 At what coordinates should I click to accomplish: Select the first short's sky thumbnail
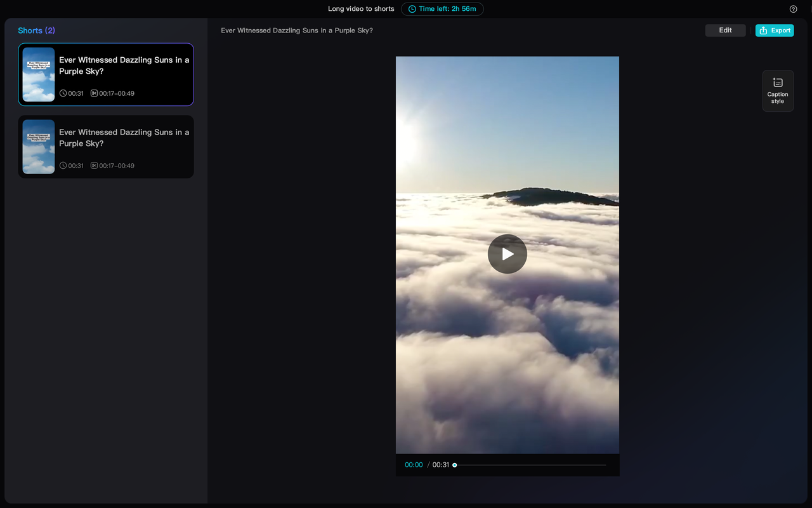click(38, 74)
